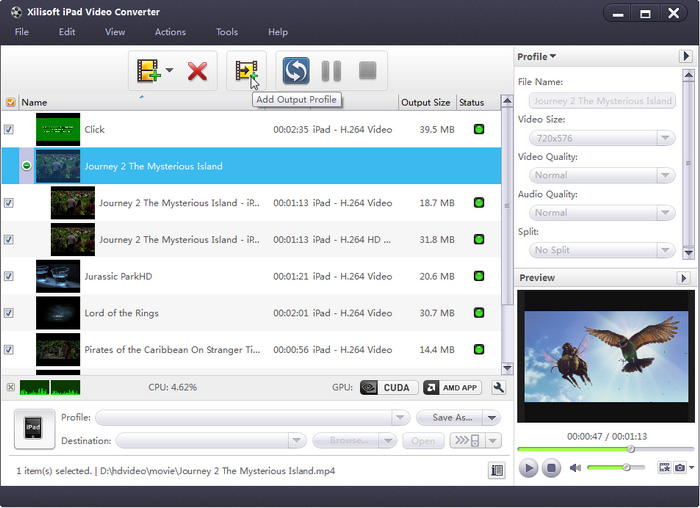
Task: Open the Tools menu
Action: click(227, 32)
